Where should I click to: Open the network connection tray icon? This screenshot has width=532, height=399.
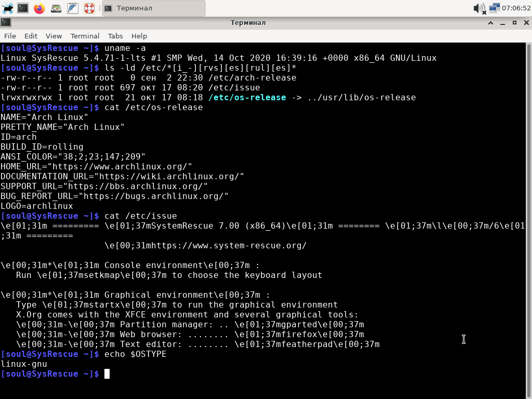point(495,8)
